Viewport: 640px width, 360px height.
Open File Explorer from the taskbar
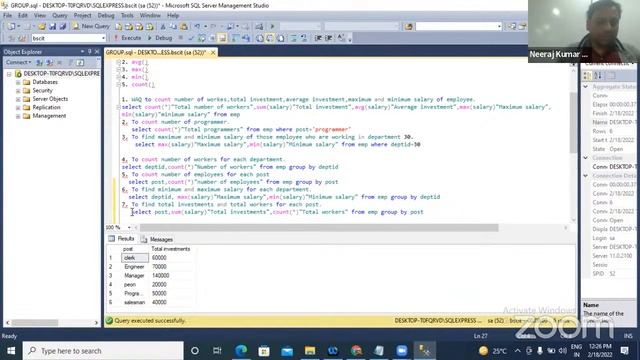click(310, 351)
